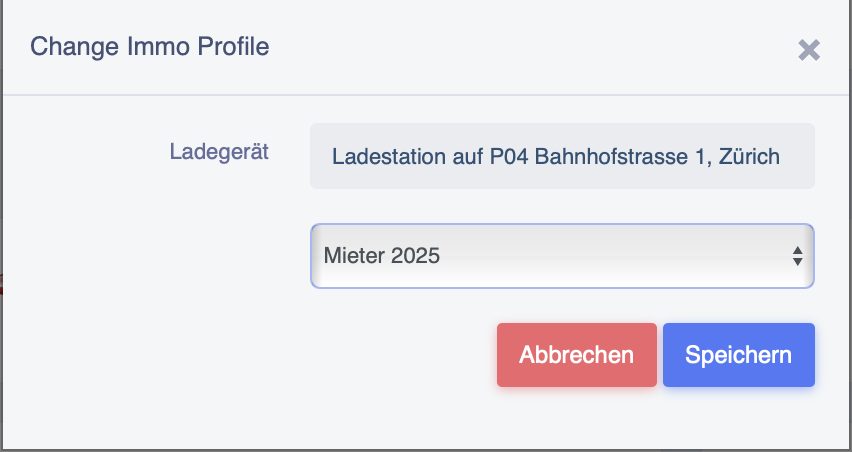Expand the Immo profile select box
852x452 pixels.
tap(562, 256)
